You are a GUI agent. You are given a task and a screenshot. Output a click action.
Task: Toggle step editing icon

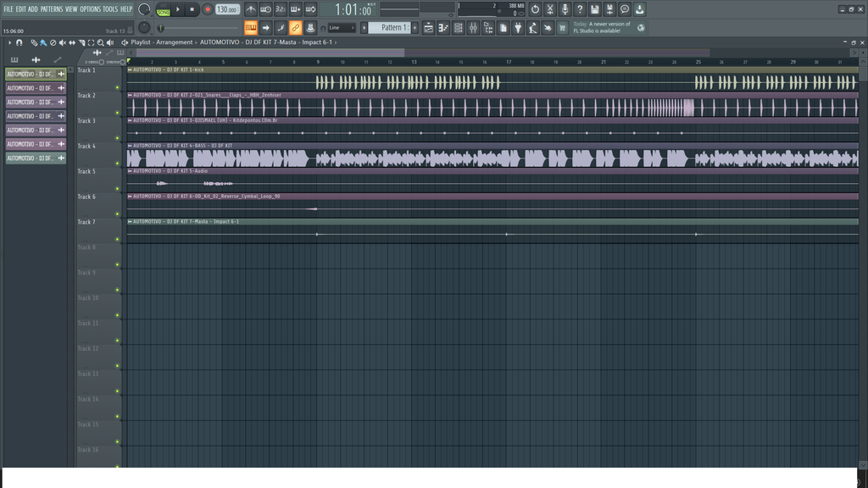pos(281,28)
